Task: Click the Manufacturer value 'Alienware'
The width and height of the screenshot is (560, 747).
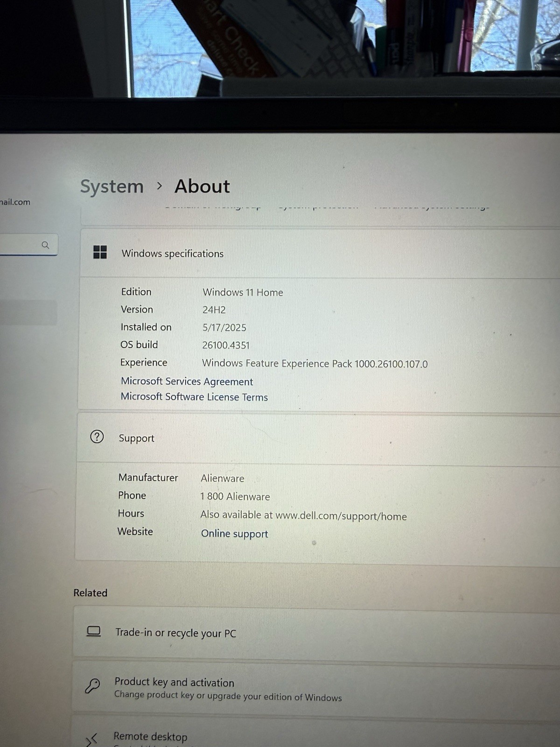Action: [223, 478]
